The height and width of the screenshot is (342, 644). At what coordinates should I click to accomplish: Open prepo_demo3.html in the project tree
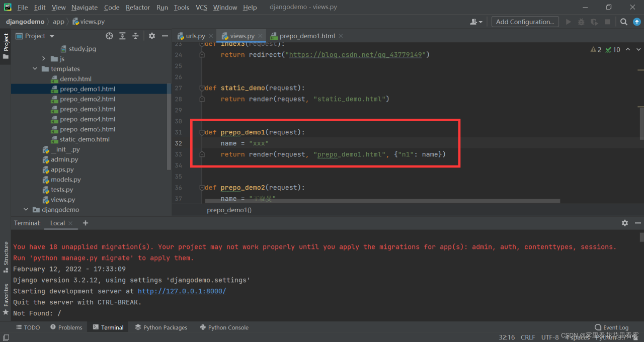point(87,109)
